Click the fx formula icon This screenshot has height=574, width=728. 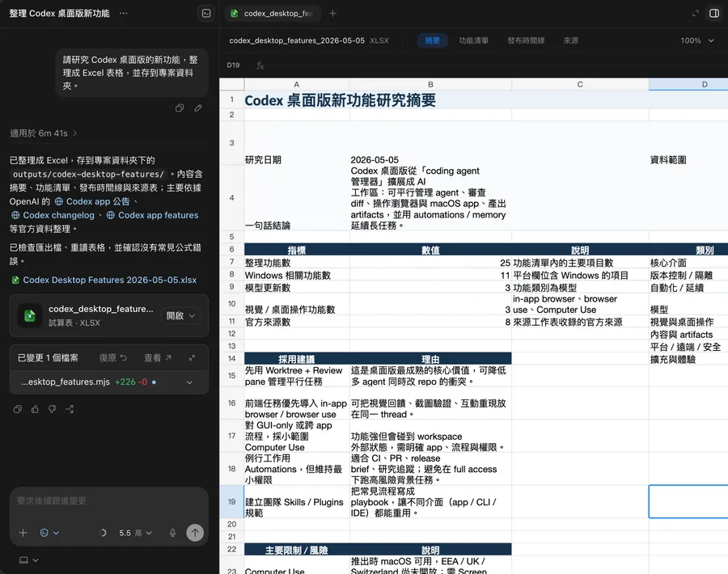[x=260, y=65]
